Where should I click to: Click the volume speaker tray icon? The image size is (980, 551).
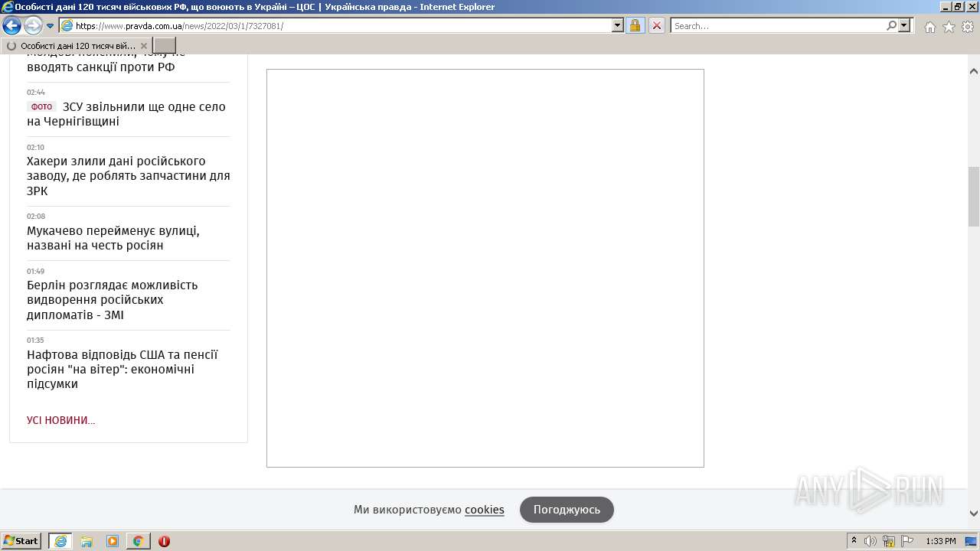coord(871,541)
